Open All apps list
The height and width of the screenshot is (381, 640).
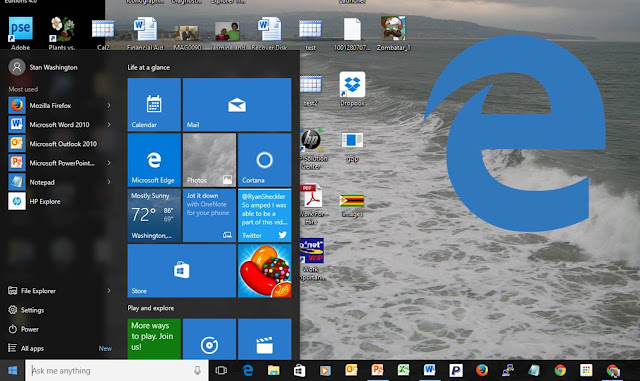26,348
